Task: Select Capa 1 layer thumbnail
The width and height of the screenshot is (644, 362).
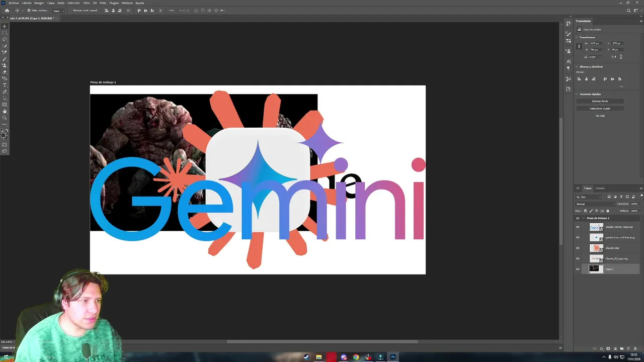Action: (596, 269)
